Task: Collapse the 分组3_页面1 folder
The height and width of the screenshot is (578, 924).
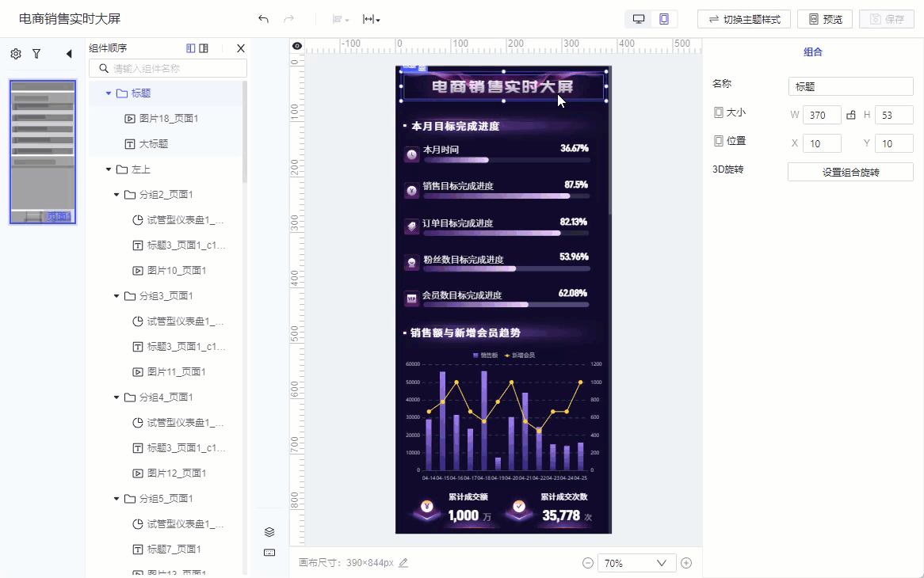Action: click(x=116, y=296)
